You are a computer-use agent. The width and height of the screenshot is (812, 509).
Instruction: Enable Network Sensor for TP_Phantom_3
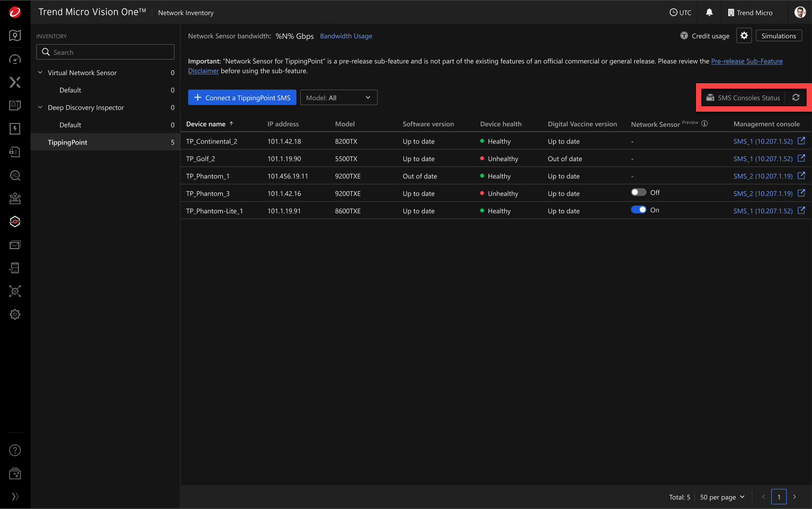click(638, 192)
